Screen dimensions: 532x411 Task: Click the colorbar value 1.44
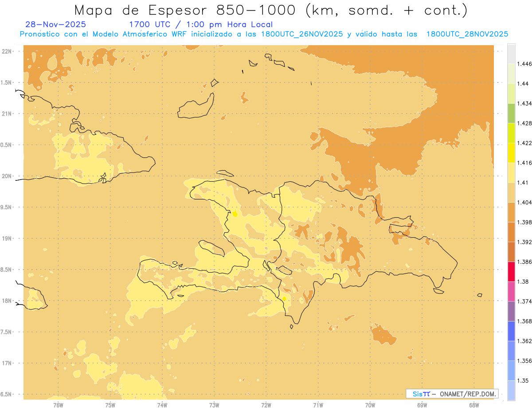(x=523, y=83)
